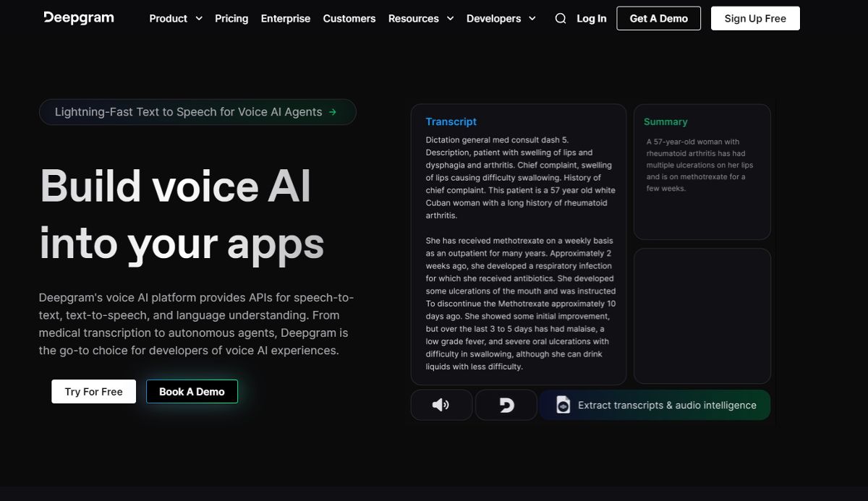The image size is (868, 501).
Task: Click the arrow in the Lightning-Fast banner
Action: tap(332, 111)
